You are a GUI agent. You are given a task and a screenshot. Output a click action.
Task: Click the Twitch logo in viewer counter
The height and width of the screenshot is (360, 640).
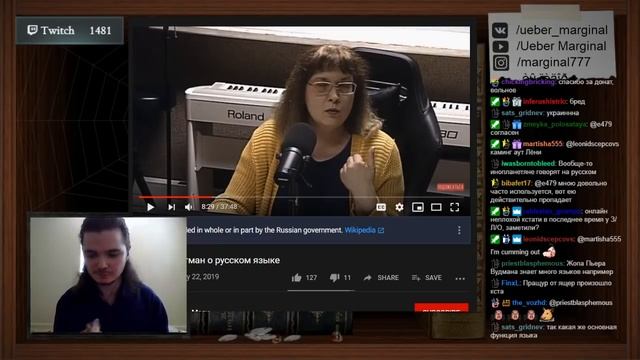33,30
